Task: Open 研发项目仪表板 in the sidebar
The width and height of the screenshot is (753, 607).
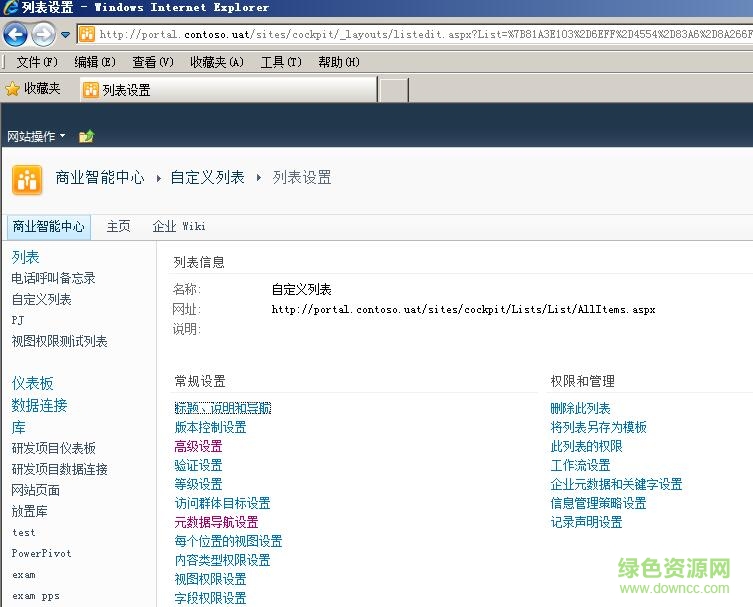Action: coord(53,448)
